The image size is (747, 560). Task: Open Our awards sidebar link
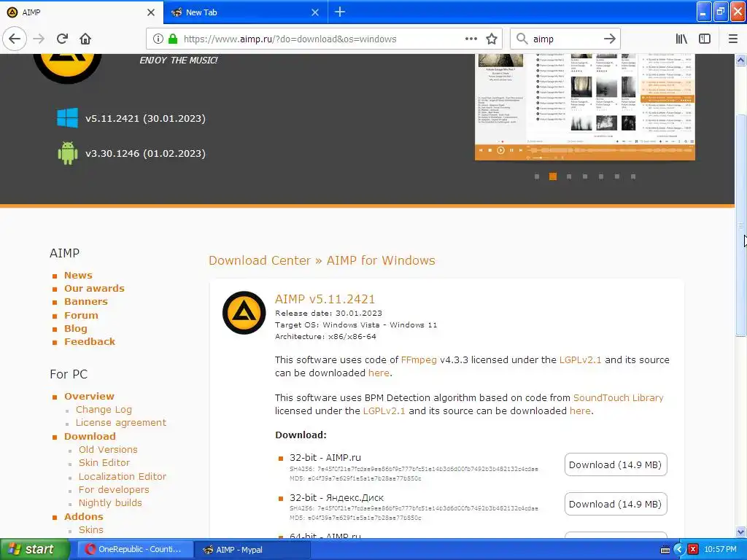tap(94, 288)
